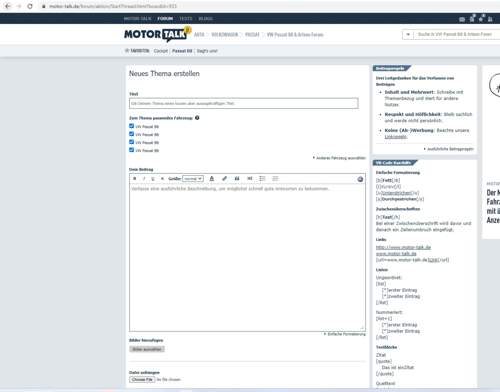This screenshot has width=500, height=392.
Task: Insert a numbered list via list icon
Action: pos(275,179)
